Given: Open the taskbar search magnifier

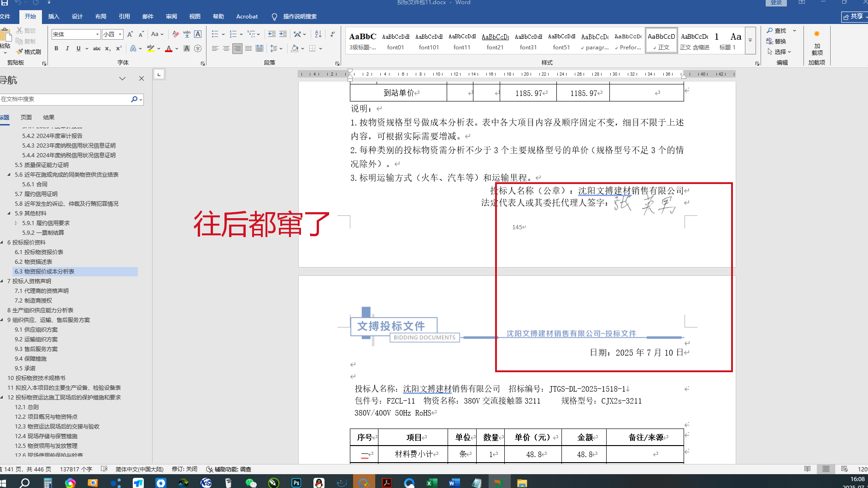Looking at the screenshot, I should coord(25,482).
